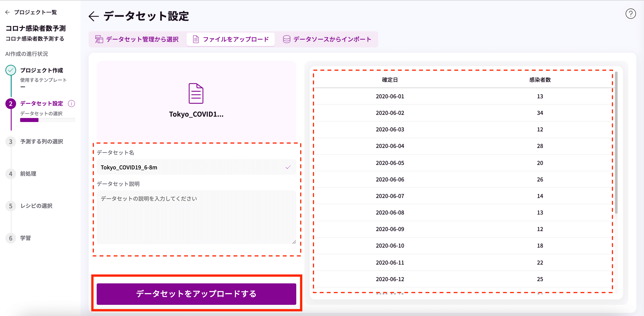This screenshot has height=316, width=644.
Task: Click the データセットの選択 progress bar
Action: [x=47, y=120]
